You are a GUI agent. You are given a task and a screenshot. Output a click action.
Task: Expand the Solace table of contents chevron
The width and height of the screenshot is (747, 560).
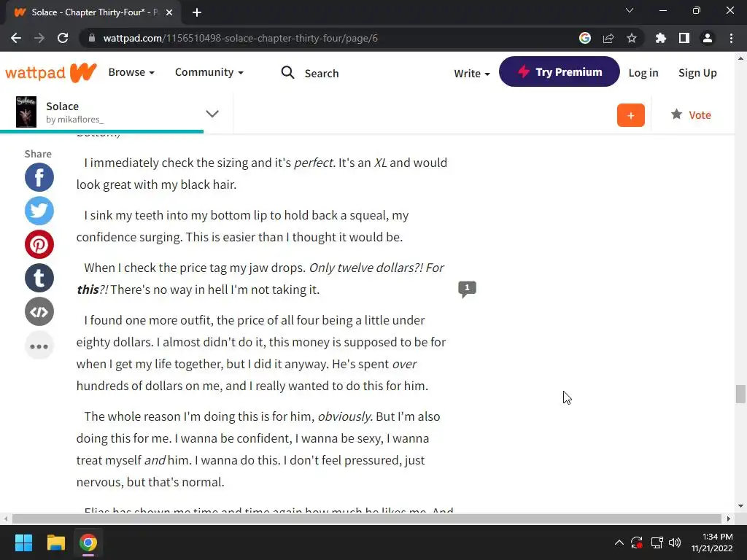(x=212, y=113)
